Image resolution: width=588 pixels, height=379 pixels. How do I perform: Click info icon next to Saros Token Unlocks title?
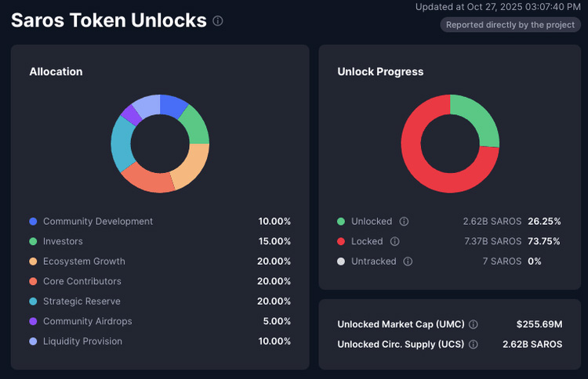(x=218, y=21)
